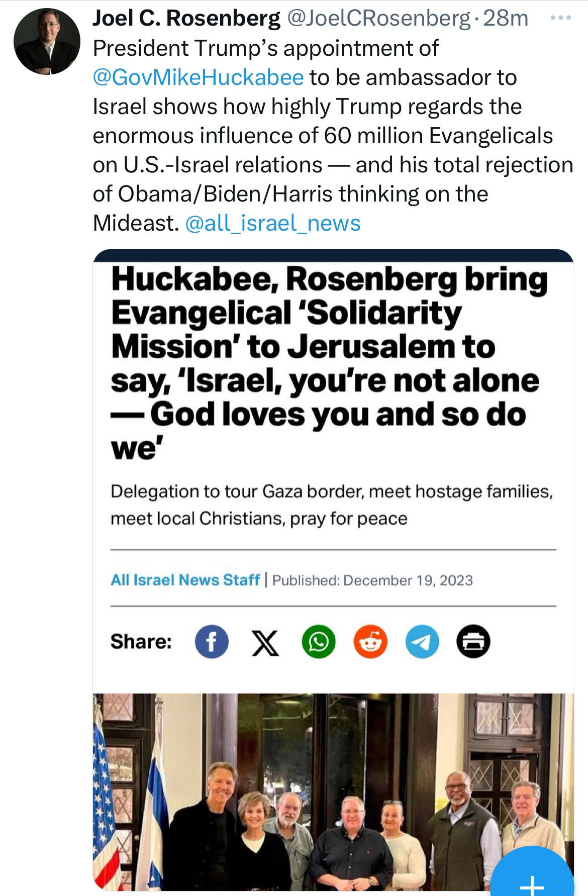Click the X share icon
This screenshot has width=588, height=896.
[x=265, y=642]
